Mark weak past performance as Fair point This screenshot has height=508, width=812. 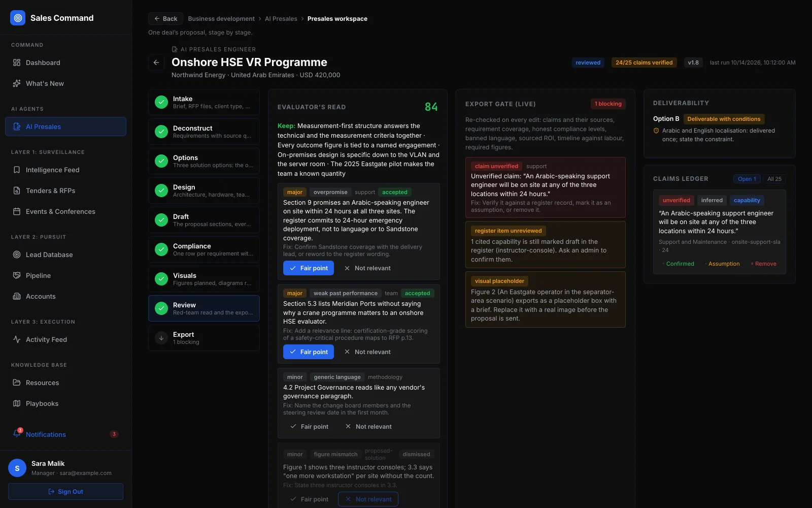click(x=309, y=352)
